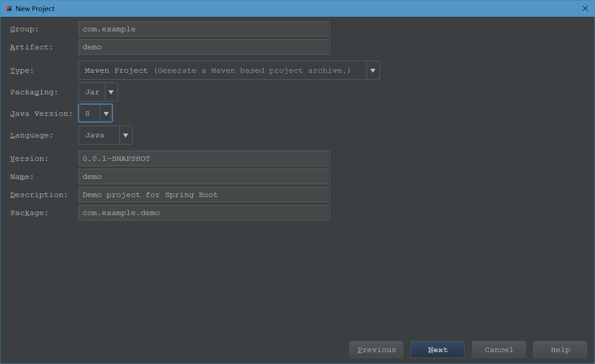
Task: Cancel the new project wizard
Action: tap(499, 349)
